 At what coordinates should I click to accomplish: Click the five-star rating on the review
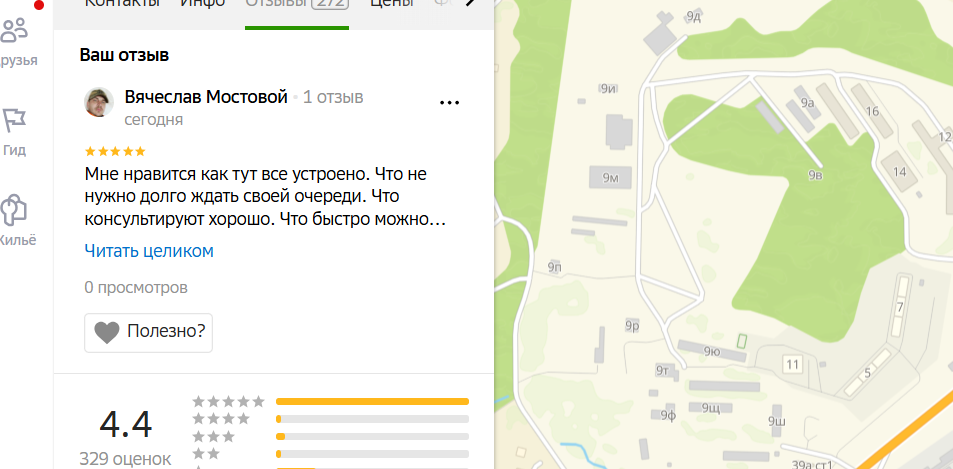(115, 151)
